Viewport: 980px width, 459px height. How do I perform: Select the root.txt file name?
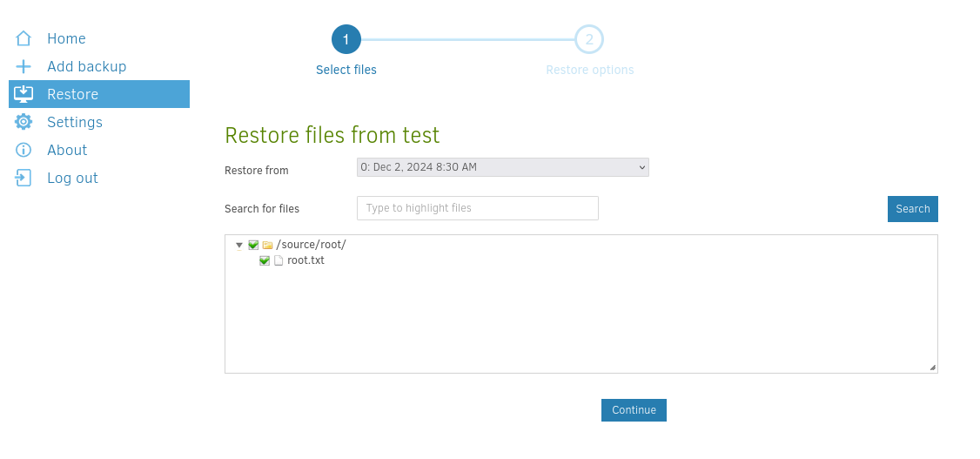305,260
